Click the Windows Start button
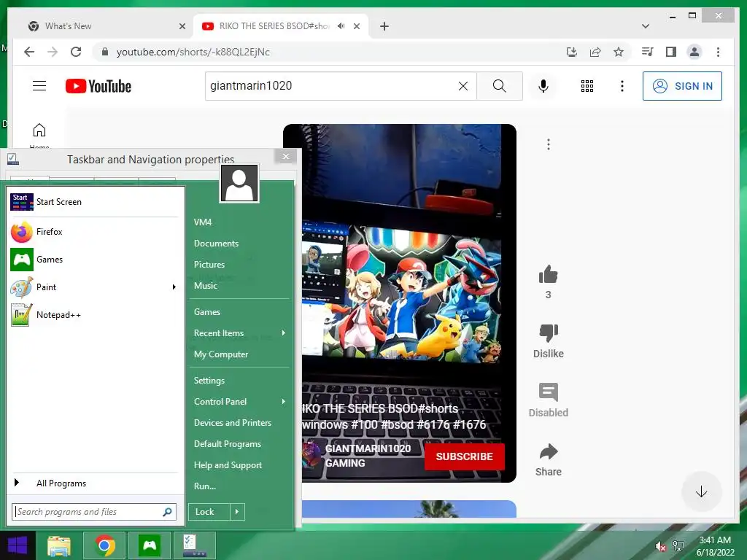The width and height of the screenshot is (747, 560). click(x=18, y=545)
